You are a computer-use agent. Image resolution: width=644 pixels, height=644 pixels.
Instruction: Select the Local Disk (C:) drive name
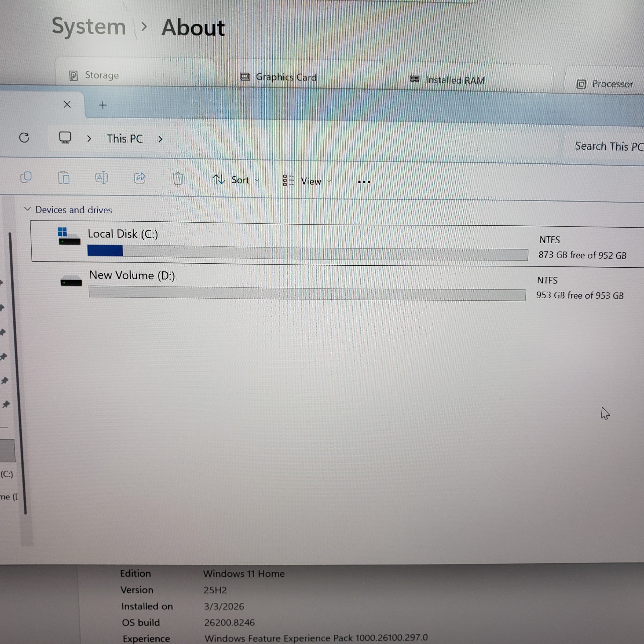coord(123,234)
